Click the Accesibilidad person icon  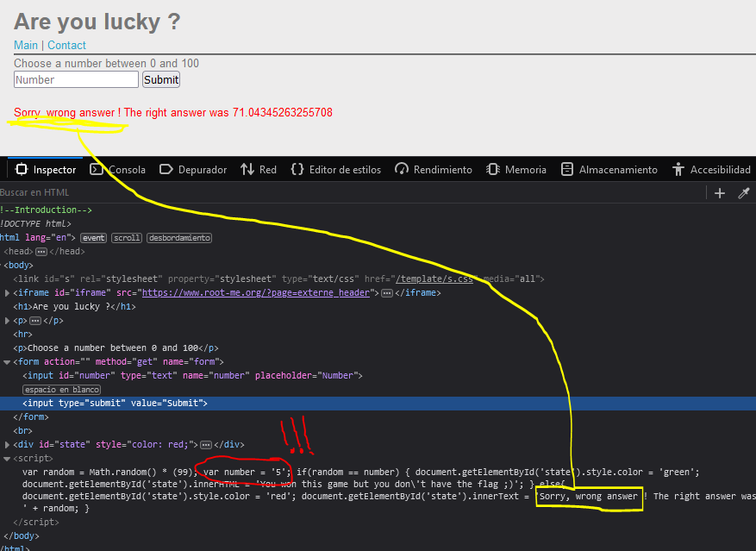(678, 169)
